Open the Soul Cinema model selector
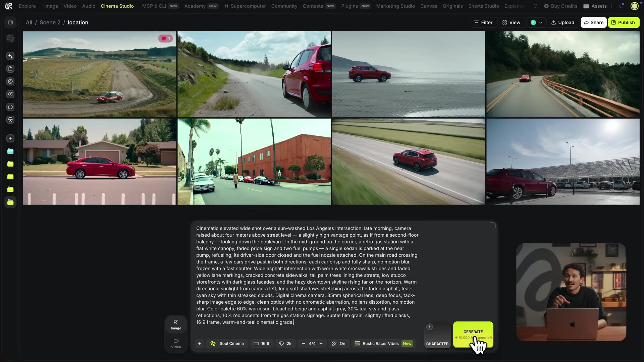 (227, 344)
